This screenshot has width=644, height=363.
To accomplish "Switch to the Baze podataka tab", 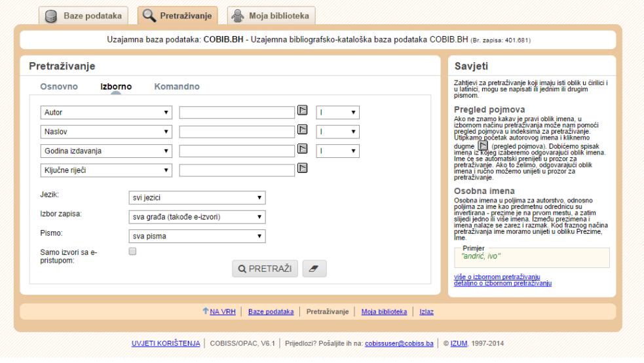I will click(83, 16).
